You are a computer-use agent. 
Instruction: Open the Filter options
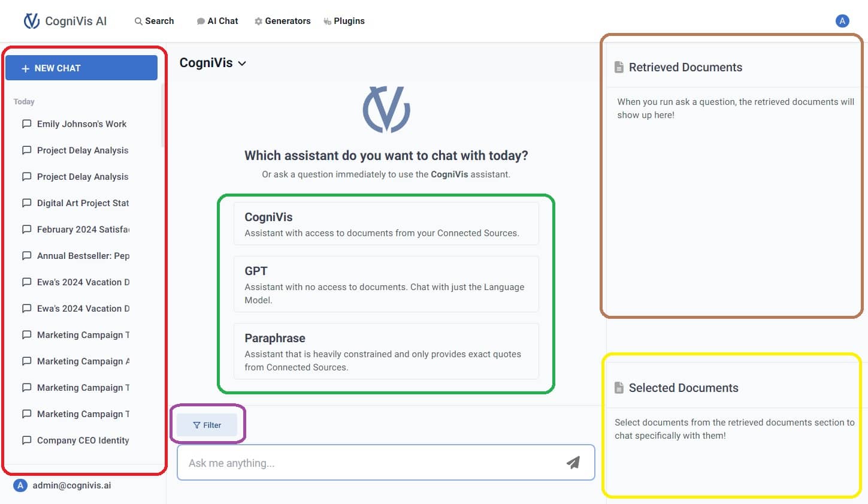[x=207, y=425]
